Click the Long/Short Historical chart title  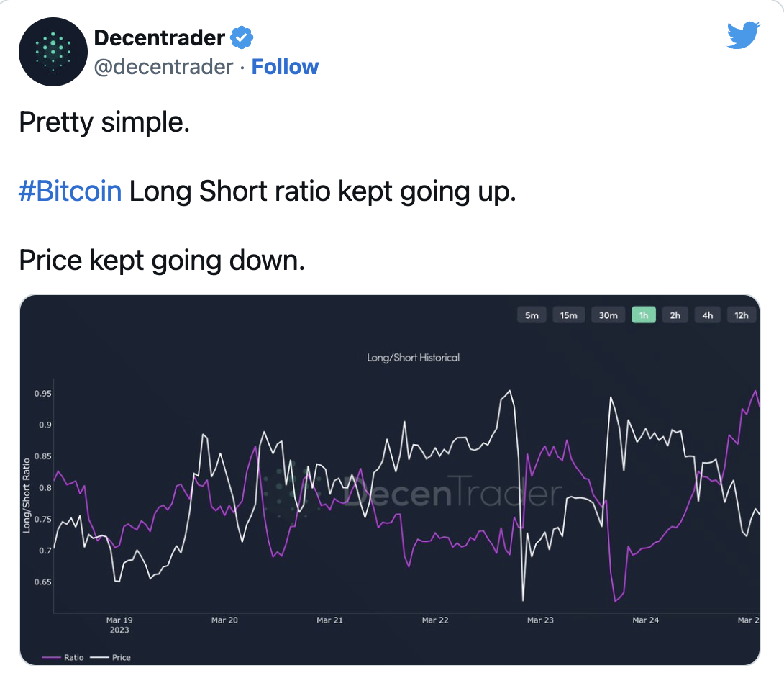coord(413,357)
